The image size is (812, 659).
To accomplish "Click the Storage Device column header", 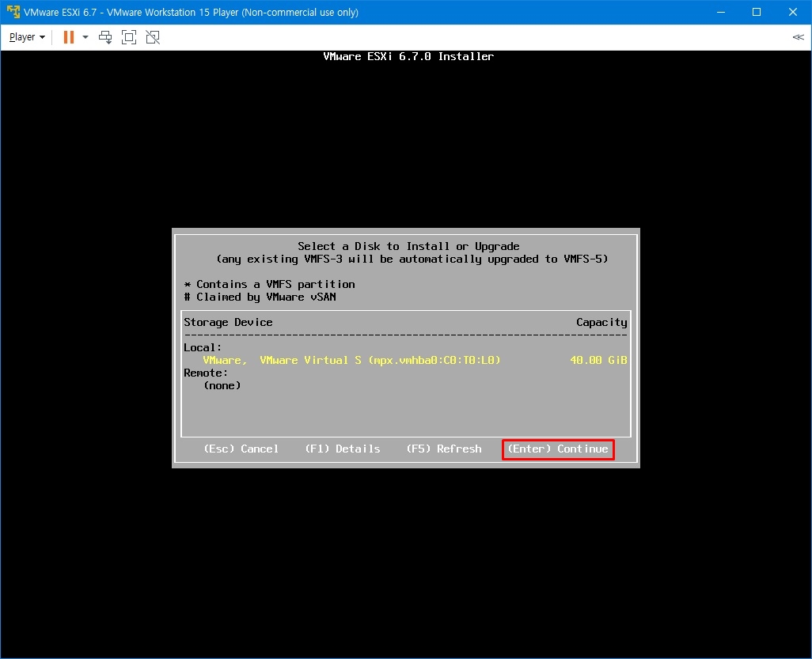I will coord(228,322).
